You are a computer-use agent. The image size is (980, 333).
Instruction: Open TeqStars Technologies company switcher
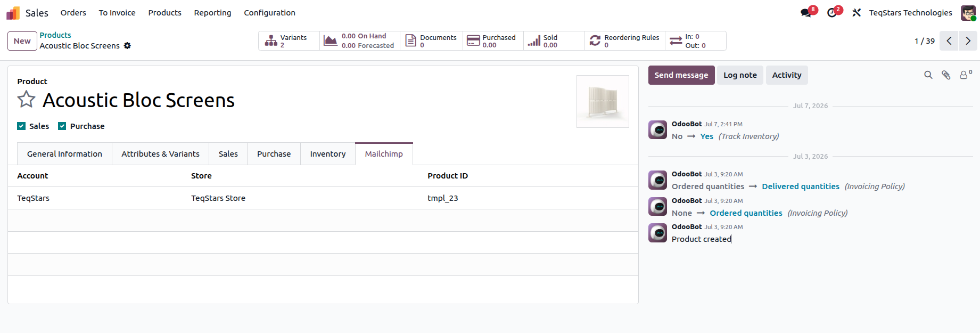[x=910, y=13]
